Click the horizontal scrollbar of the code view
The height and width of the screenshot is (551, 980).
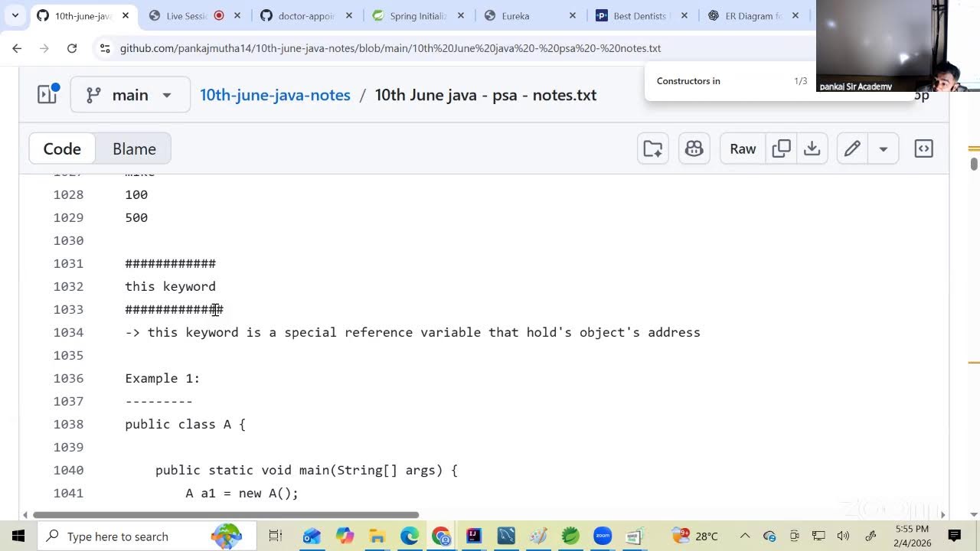[x=226, y=515]
